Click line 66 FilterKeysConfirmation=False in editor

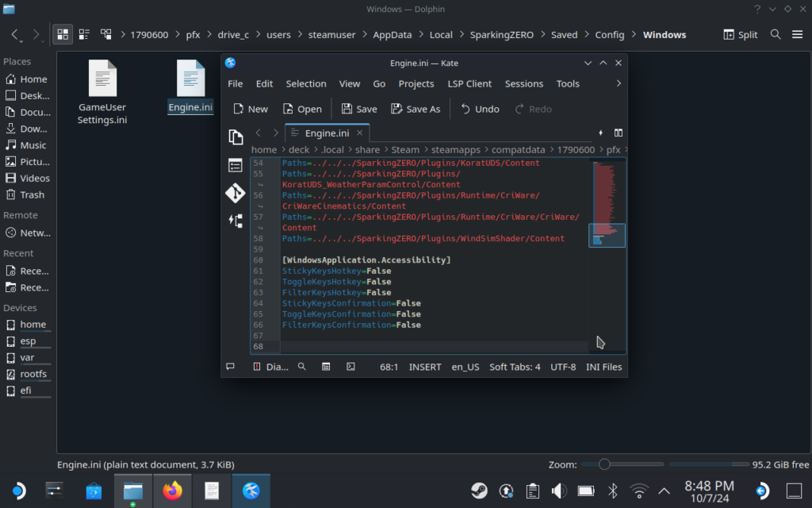[x=351, y=325]
